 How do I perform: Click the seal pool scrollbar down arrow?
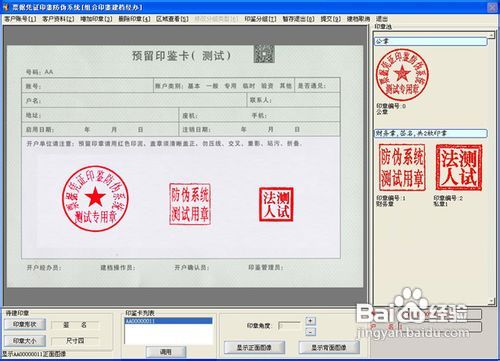(491, 301)
